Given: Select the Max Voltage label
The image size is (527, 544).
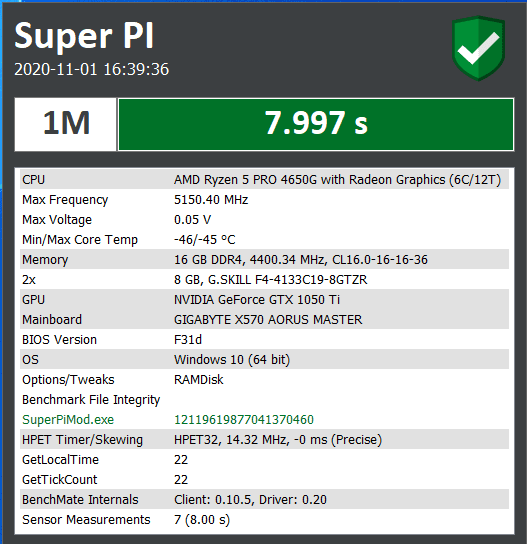Looking at the screenshot, I should coord(57,220).
